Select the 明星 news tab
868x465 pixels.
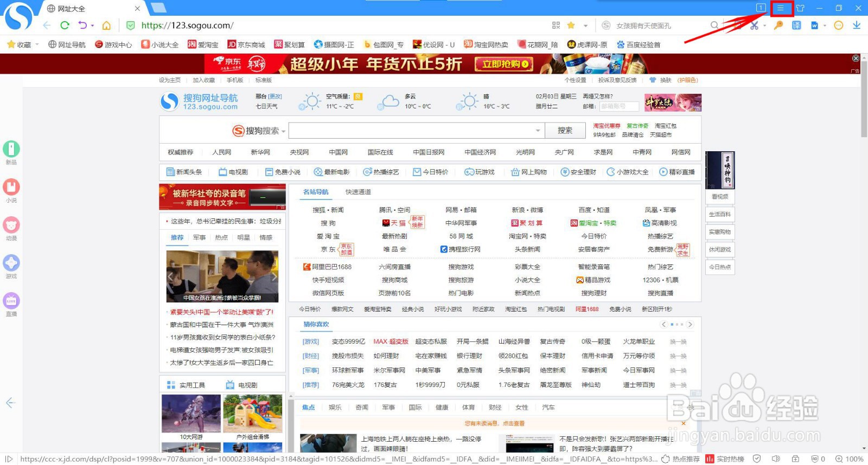[244, 237]
